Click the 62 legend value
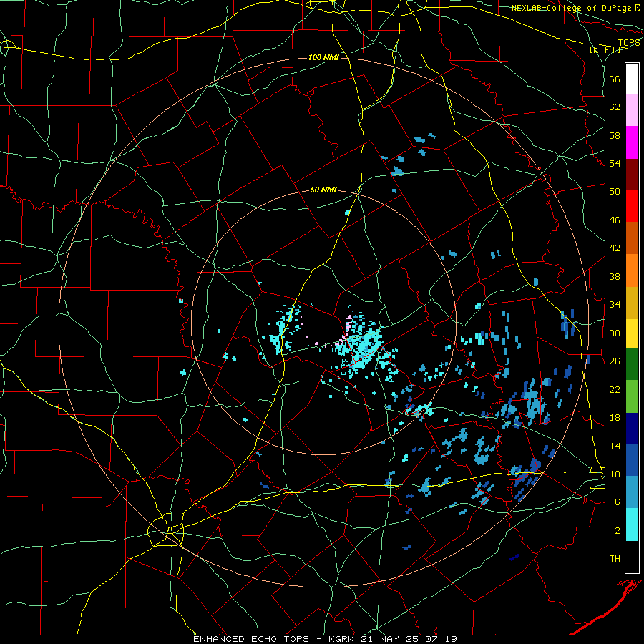 (615, 107)
